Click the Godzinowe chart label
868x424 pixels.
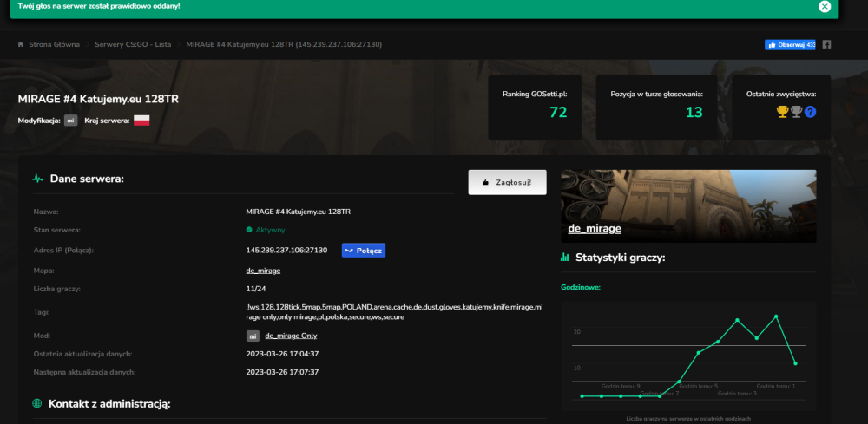pyautogui.click(x=581, y=288)
